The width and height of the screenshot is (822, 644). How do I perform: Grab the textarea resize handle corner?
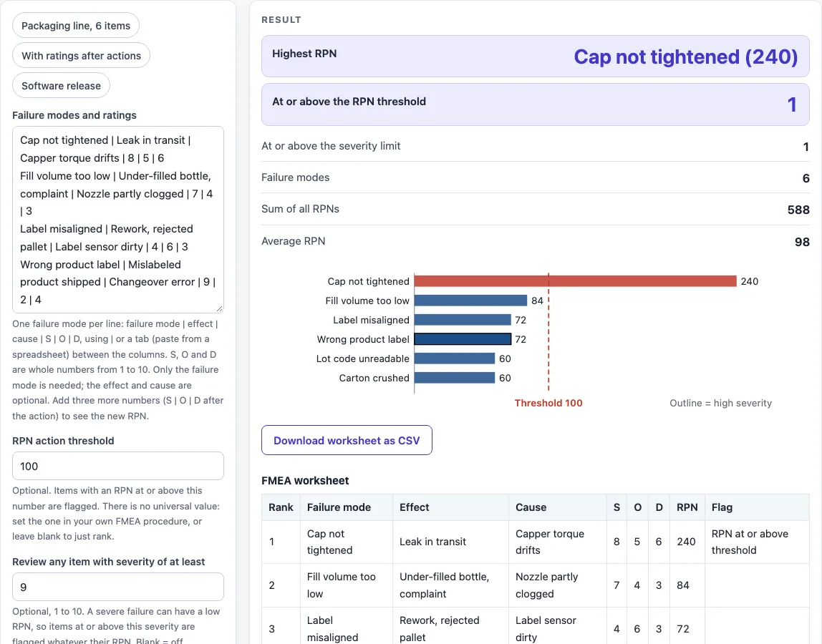click(x=220, y=308)
